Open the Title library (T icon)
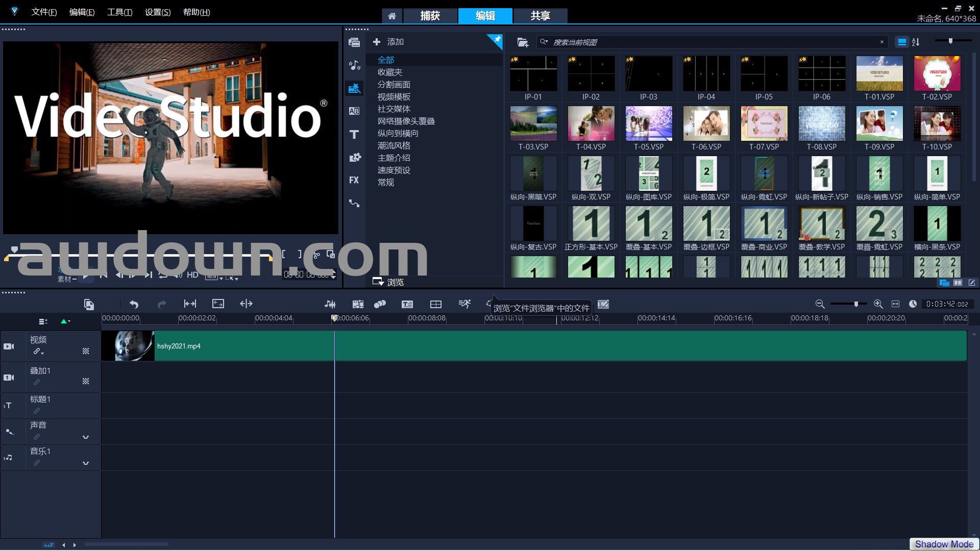The image size is (980, 551). pos(354,134)
